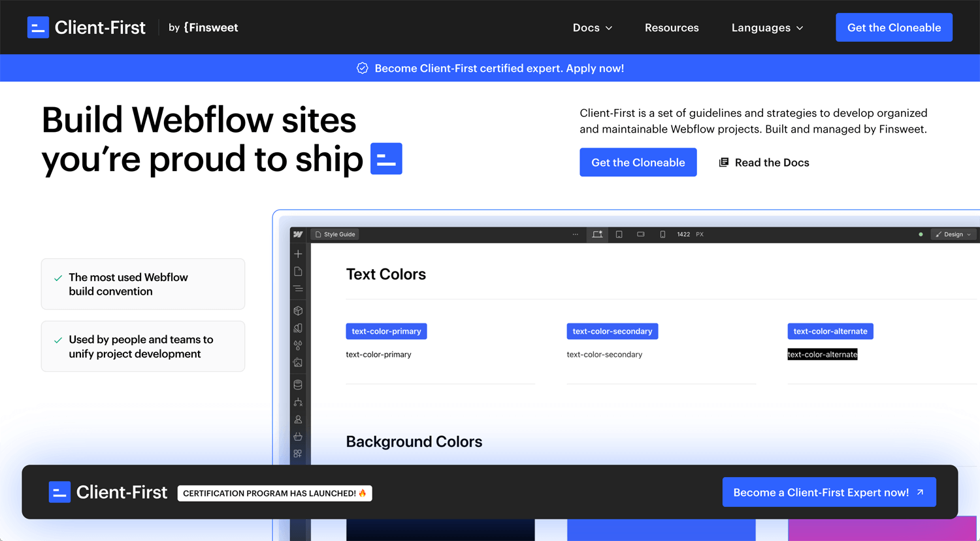Open the Pages panel in the Webflow sidebar
Image resolution: width=980 pixels, height=541 pixels.
coord(298,270)
